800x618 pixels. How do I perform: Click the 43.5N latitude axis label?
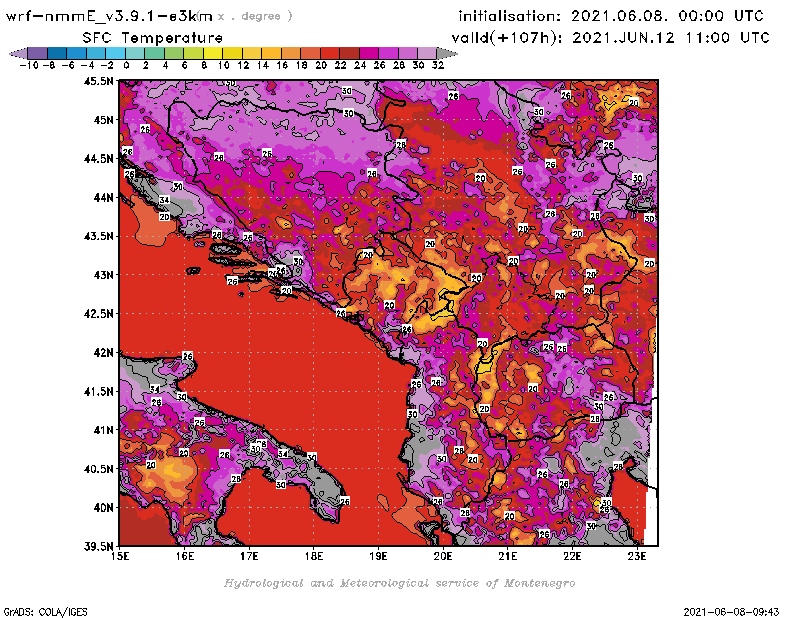point(98,236)
